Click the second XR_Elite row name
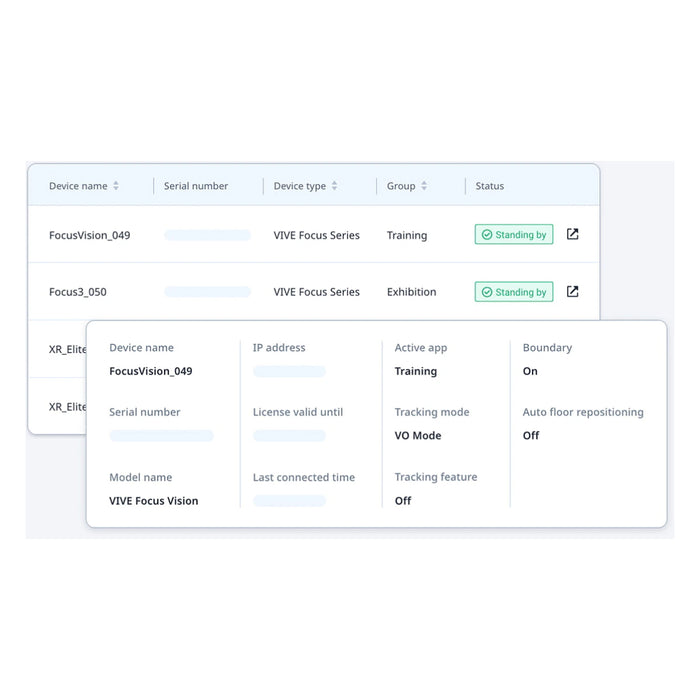 tap(67, 407)
